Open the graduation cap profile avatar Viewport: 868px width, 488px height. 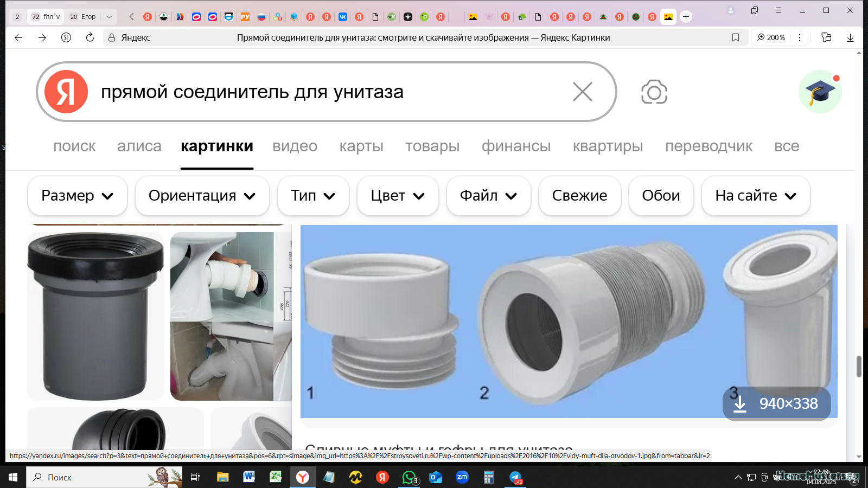coord(820,92)
